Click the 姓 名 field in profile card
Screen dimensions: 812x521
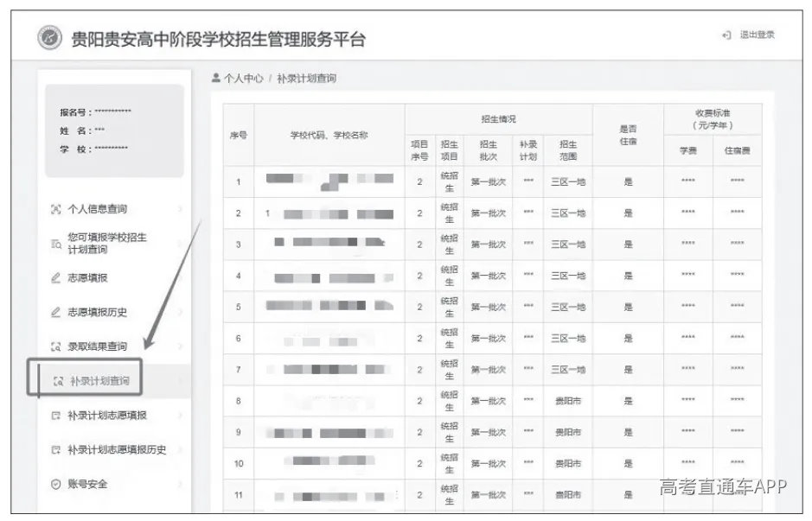click(82, 130)
